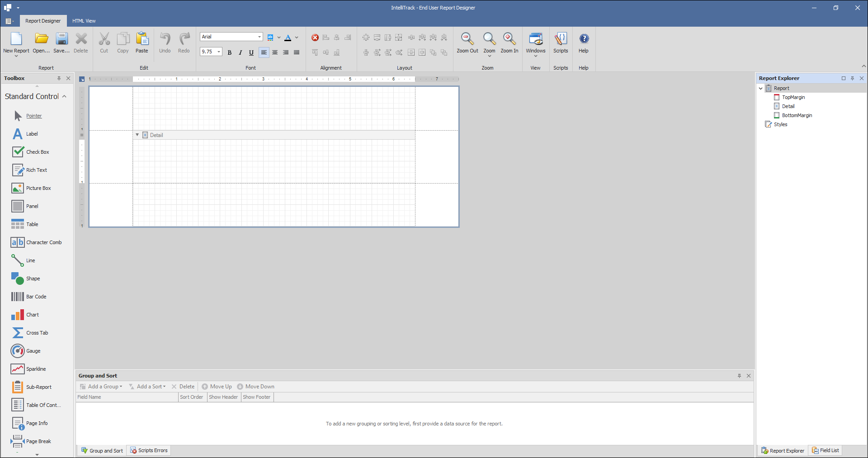Select the Picture Box control
The image size is (868, 458).
click(38, 188)
